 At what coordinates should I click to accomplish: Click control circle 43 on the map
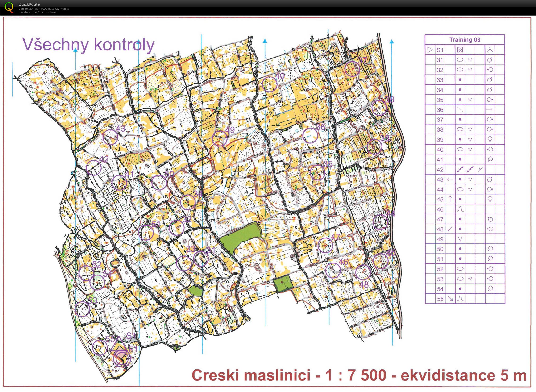pos(110,137)
